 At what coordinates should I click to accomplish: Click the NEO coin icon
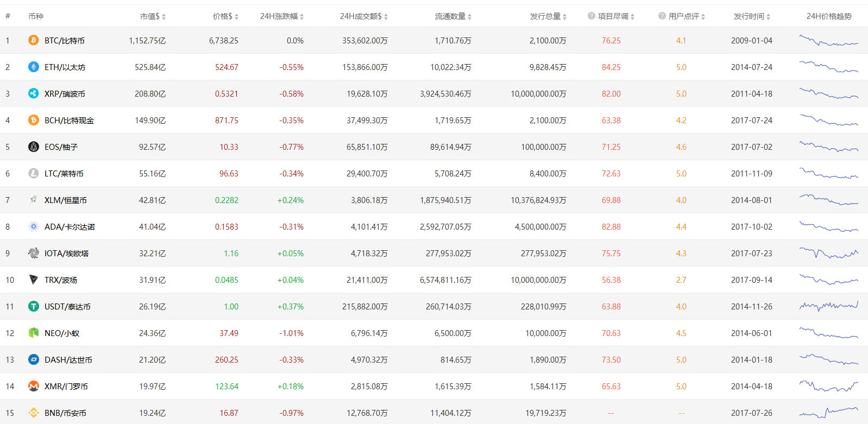(34, 333)
